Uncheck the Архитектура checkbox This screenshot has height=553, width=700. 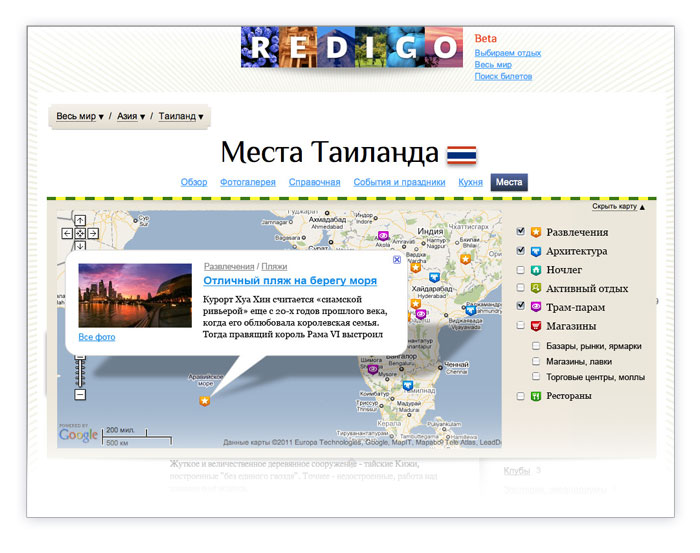click(520, 251)
